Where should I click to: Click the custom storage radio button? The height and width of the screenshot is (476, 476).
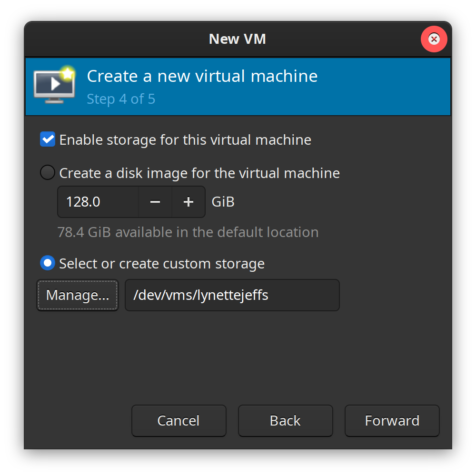(x=48, y=263)
